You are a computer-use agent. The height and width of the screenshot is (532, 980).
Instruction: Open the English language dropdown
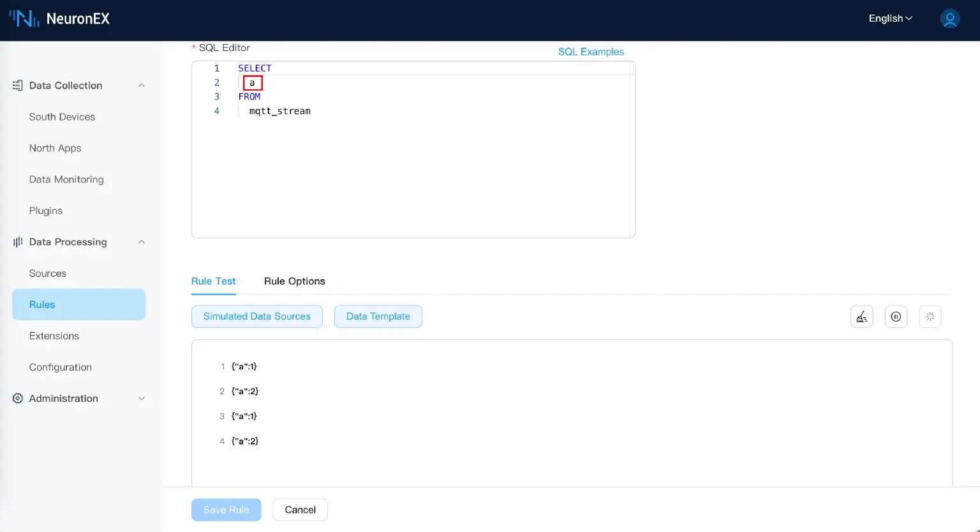(x=890, y=18)
